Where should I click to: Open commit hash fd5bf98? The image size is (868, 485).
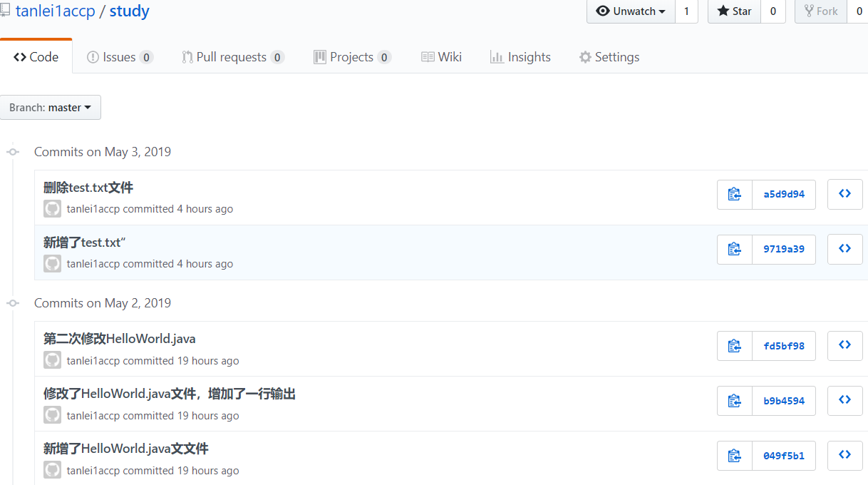pyautogui.click(x=784, y=346)
